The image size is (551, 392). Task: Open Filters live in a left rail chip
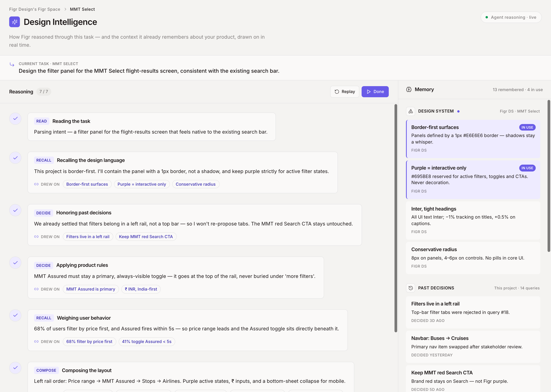(x=88, y=237)
